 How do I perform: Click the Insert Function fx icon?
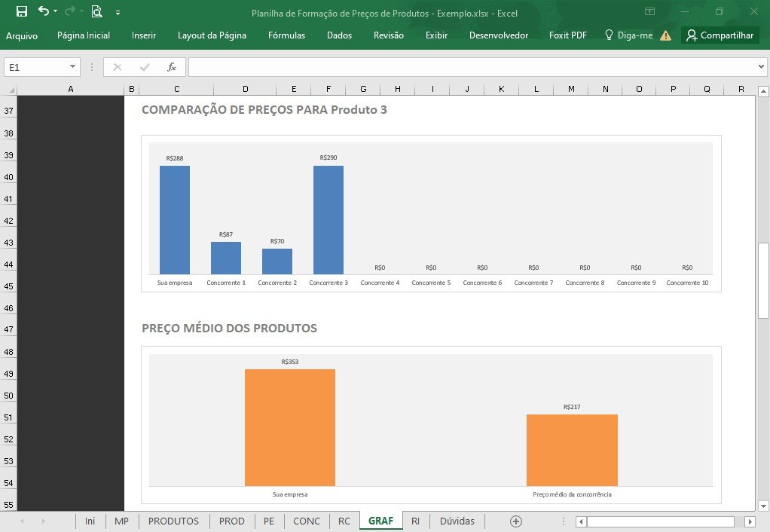pyautogui.click(x=171, y=67)
